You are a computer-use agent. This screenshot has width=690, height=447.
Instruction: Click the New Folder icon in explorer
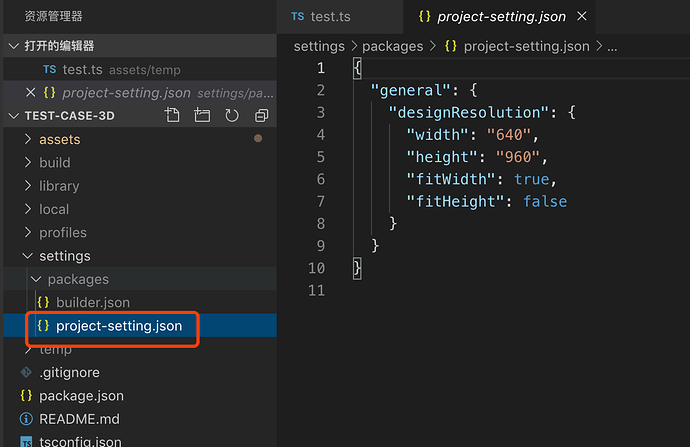pos(203,116)
